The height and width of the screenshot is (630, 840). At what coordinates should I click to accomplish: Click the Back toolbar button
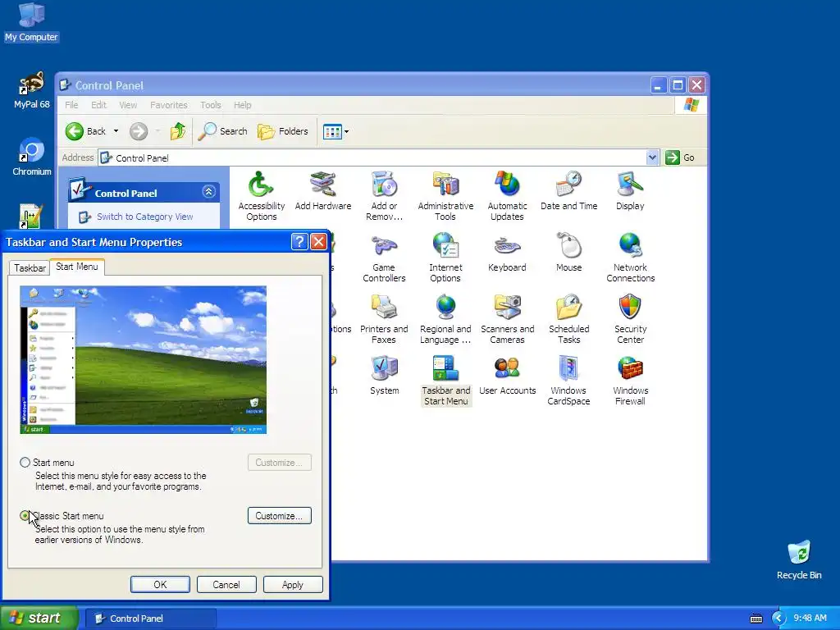[x=85, y=131]
